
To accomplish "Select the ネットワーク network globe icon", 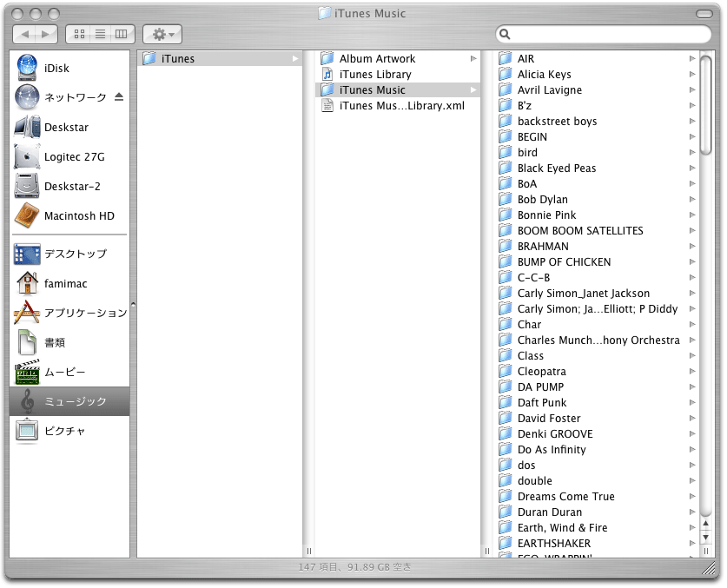I will (x=27, y=97).
